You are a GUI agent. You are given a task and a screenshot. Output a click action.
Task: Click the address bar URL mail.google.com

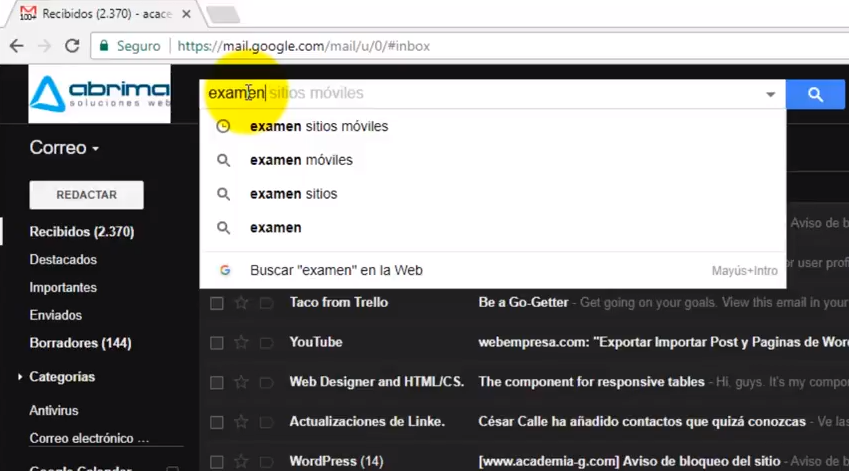[x=303, y=46]
